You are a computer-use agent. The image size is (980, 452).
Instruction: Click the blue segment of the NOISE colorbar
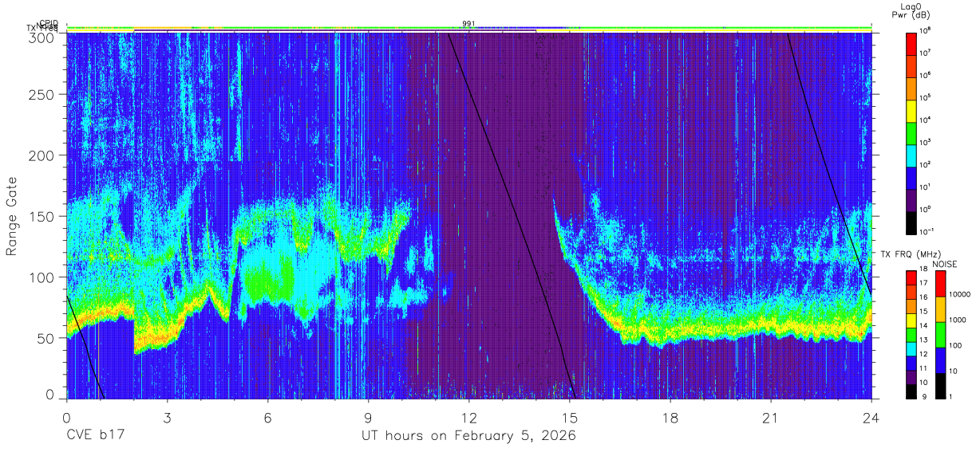pos(941,360)
